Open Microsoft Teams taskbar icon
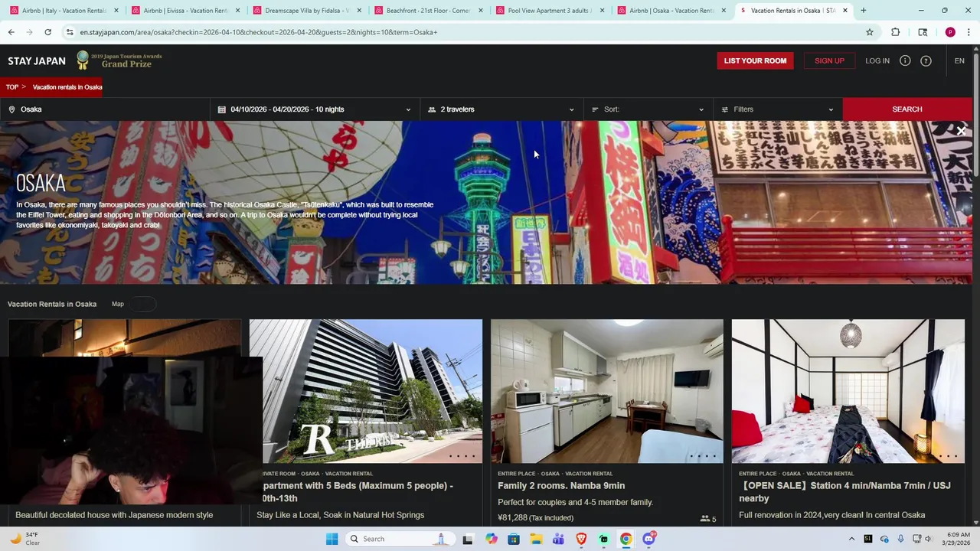Screen dimensions: 980x551 coord(558,539)
